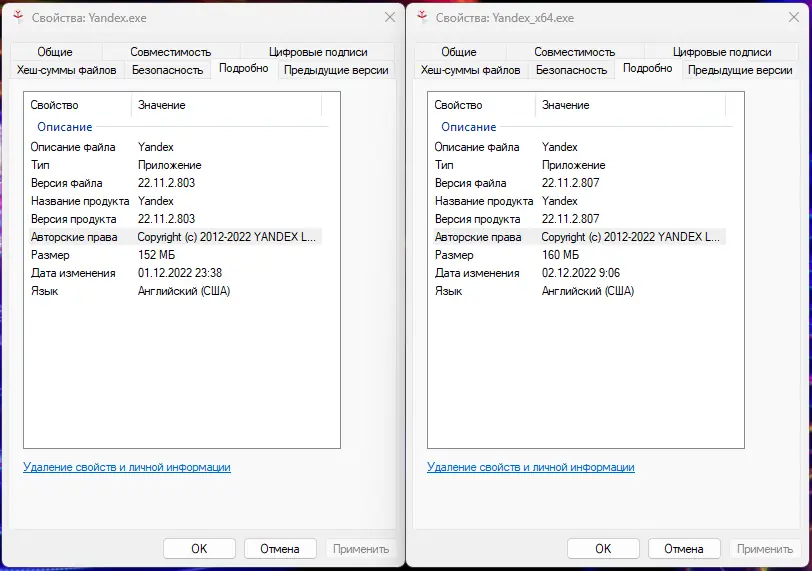Close the Yandex.exe properties window
The width and height of the screenshot is (812, 571).
pos(389,17)
